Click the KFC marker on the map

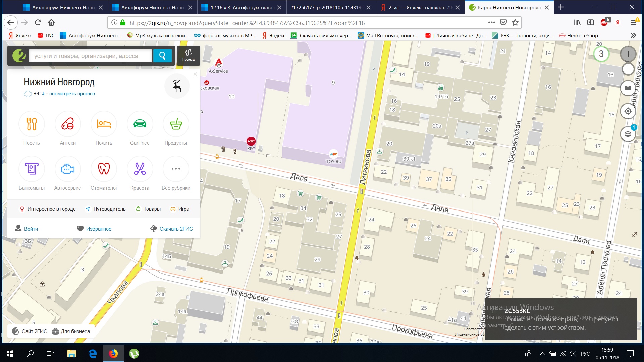click(x=251, y=141)
